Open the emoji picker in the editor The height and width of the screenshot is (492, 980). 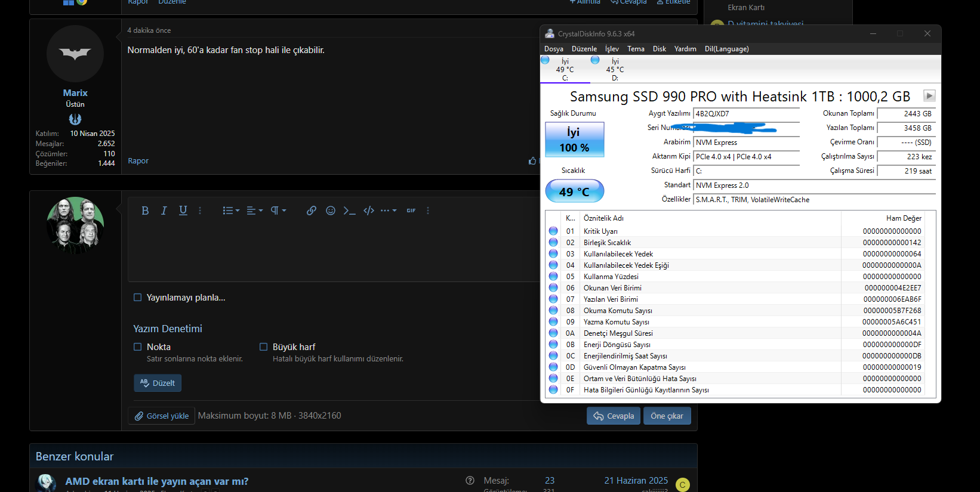[x=331, y=211]
